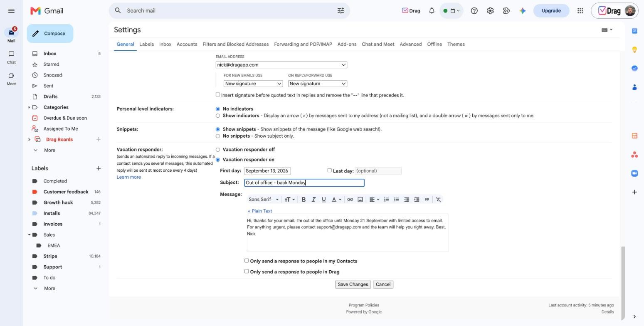Click the Compose button

(50, 34)
